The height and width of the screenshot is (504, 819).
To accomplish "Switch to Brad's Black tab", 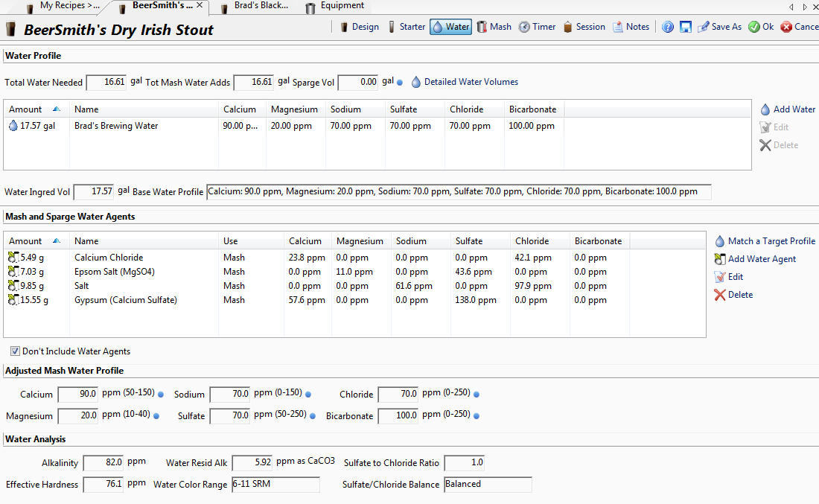I will (255, 6).
